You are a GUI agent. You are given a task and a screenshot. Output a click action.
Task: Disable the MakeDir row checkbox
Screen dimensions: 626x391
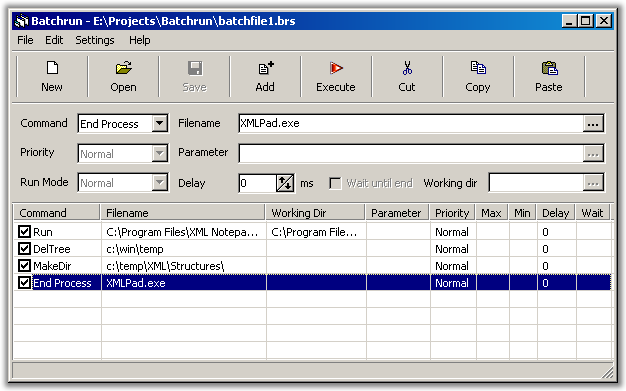(24, 266)
